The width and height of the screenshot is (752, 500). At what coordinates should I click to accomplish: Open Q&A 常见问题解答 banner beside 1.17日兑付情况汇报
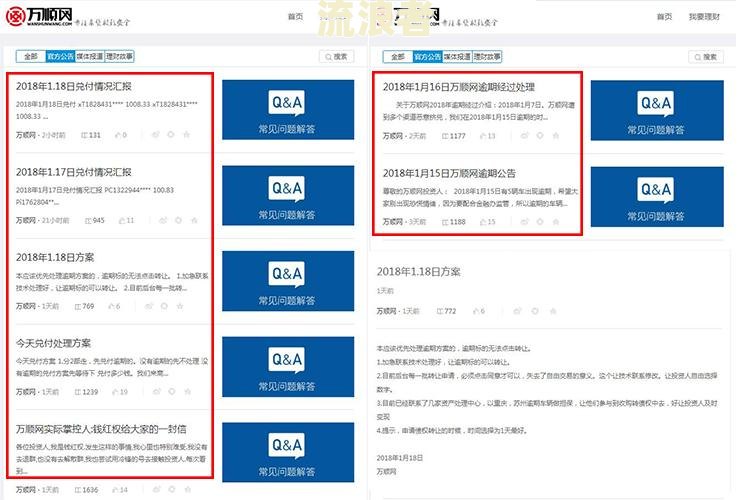click(x=288, y=196)
